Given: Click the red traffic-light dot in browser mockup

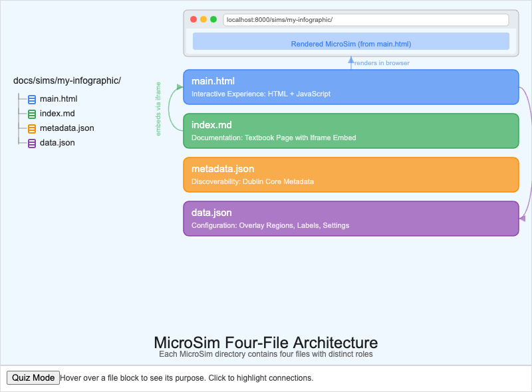Looking at the screenshot, I should (x=194, y=19).
